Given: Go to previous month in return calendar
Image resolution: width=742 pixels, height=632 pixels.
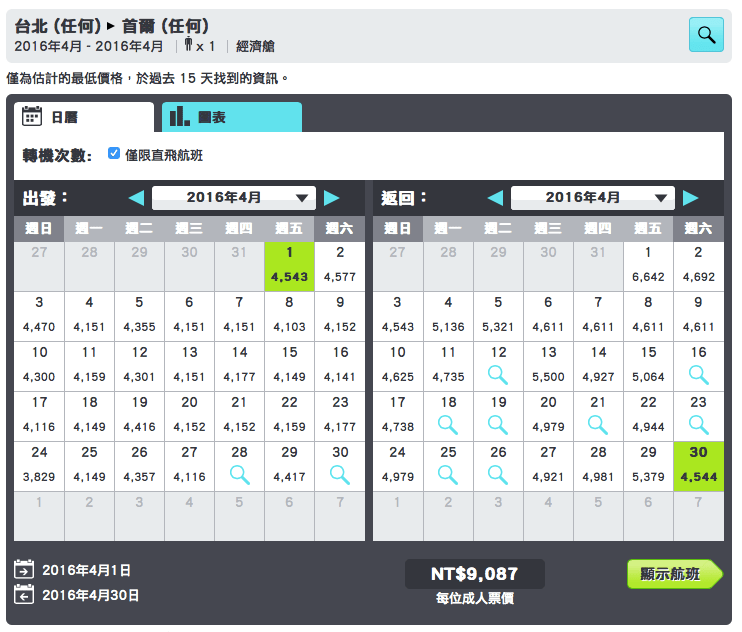Looking at the screenshot, I should 494,198.
